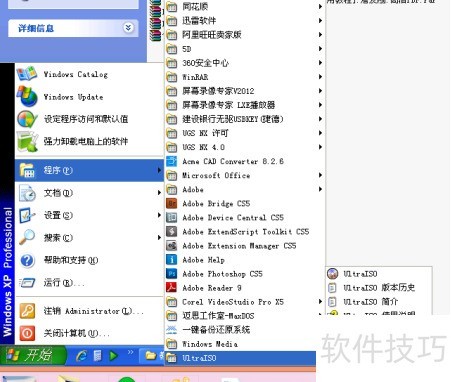Image resolution: width=451 pixels, height=382 pixels.
Task: Expand quick launch overflow chevron
Action: pos(130,352)
